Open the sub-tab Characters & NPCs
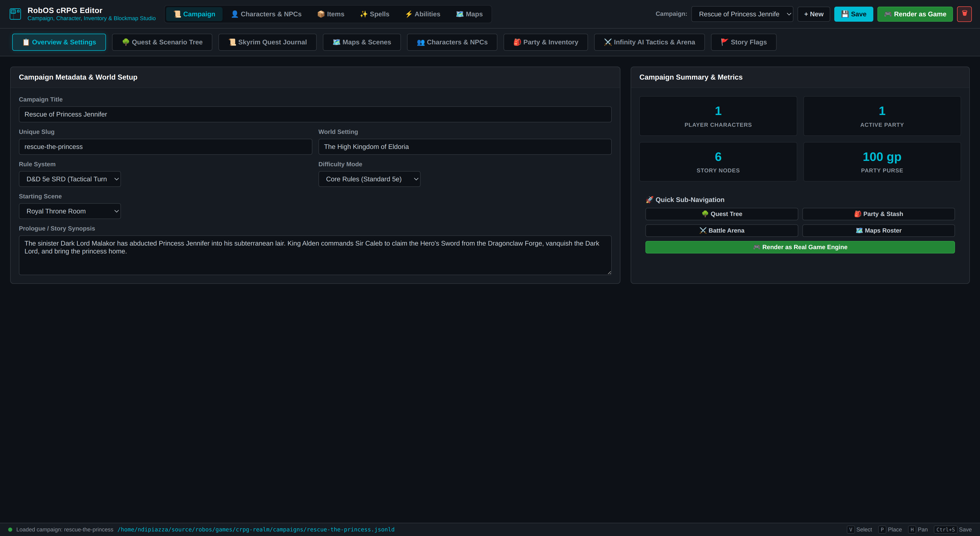This screenshot has height=536, width=980. pyautogui.click(x=452, y=42)
